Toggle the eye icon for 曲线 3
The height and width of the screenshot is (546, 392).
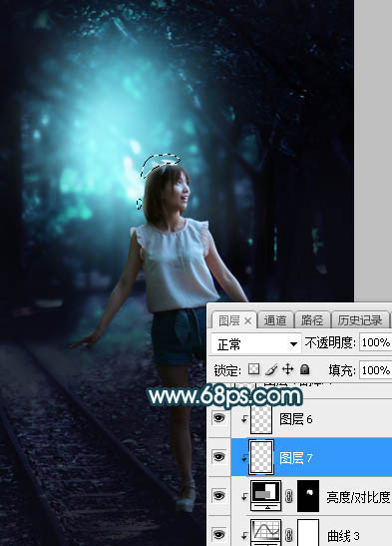tap(218, 534)
